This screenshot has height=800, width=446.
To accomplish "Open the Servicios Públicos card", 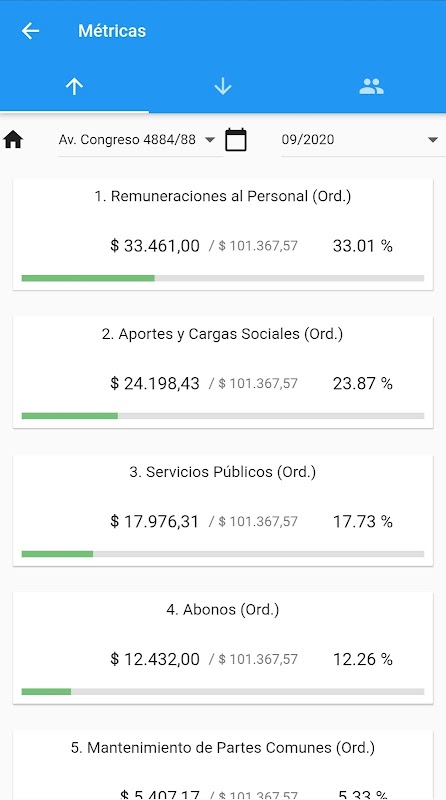I will pyautogui.click(x=223, y=510).
